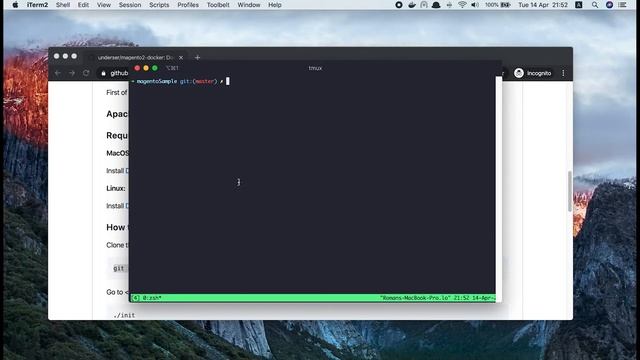The height and width of the screenshot is (360, 640).
Task: Click the tmux title of iTerm2 window
Action: point(315,68)
